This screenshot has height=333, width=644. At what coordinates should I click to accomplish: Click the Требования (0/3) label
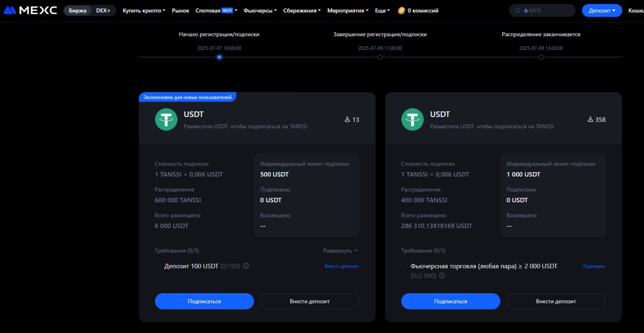click(177, 251)
